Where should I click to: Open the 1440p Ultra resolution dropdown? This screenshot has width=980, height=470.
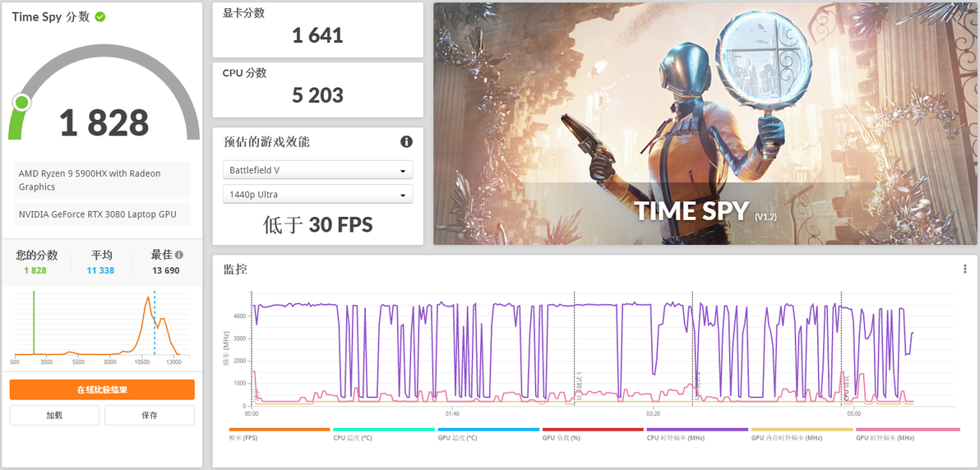pos(317,195)
